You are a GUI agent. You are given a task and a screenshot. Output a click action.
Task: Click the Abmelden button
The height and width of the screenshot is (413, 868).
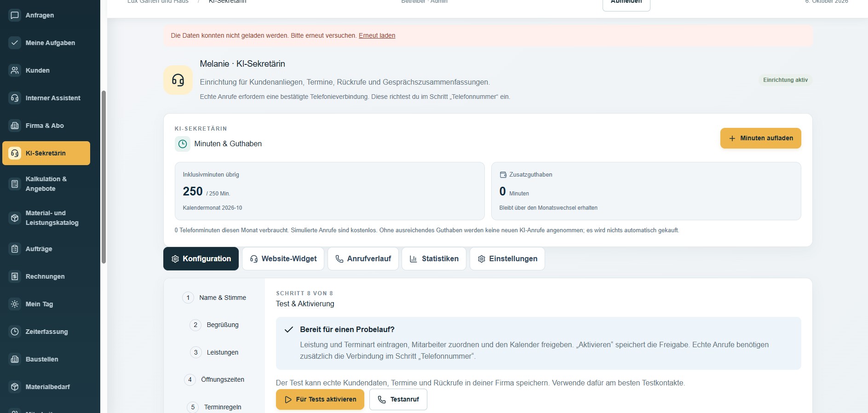coord(627,4)
